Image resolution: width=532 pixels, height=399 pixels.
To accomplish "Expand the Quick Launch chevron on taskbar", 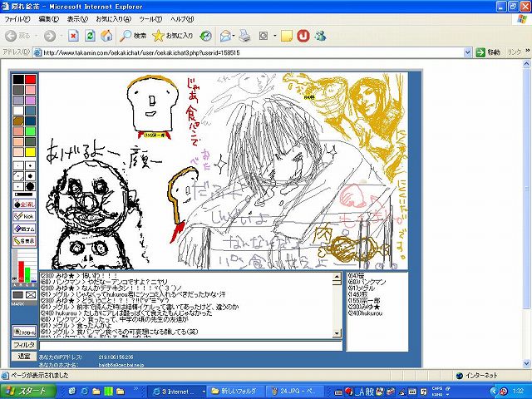I will (x=136, y=389).
